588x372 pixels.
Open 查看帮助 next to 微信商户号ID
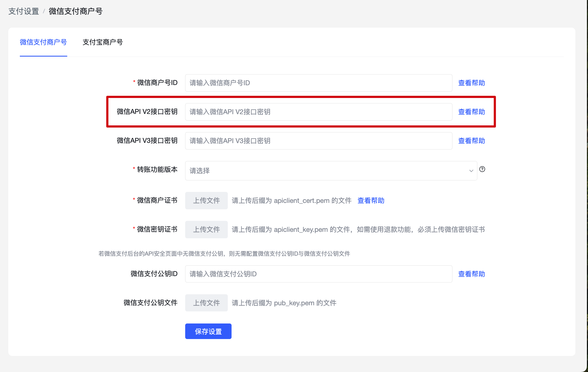pos(471,83)
